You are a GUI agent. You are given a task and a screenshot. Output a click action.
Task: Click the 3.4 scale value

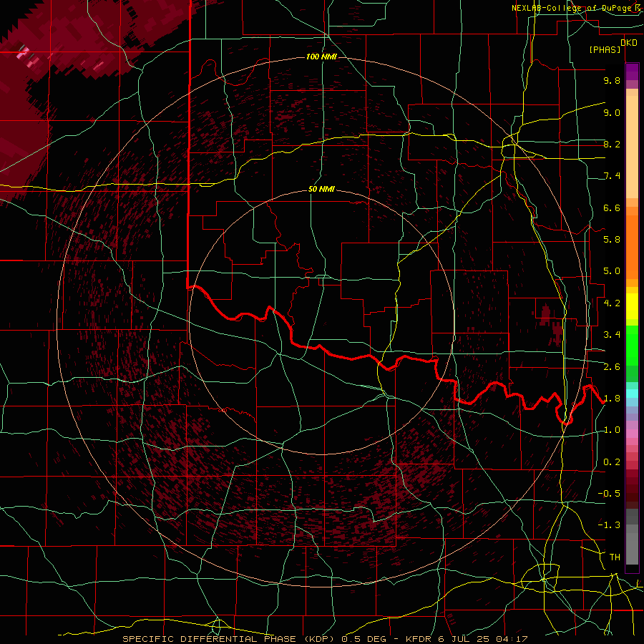(x=612, y=335)
